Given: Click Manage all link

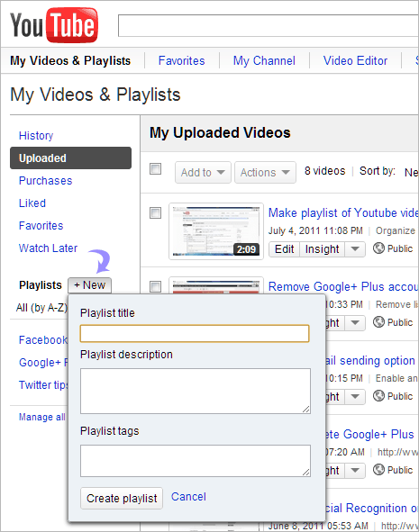Looking at the screenshot, I should point(41,417).
